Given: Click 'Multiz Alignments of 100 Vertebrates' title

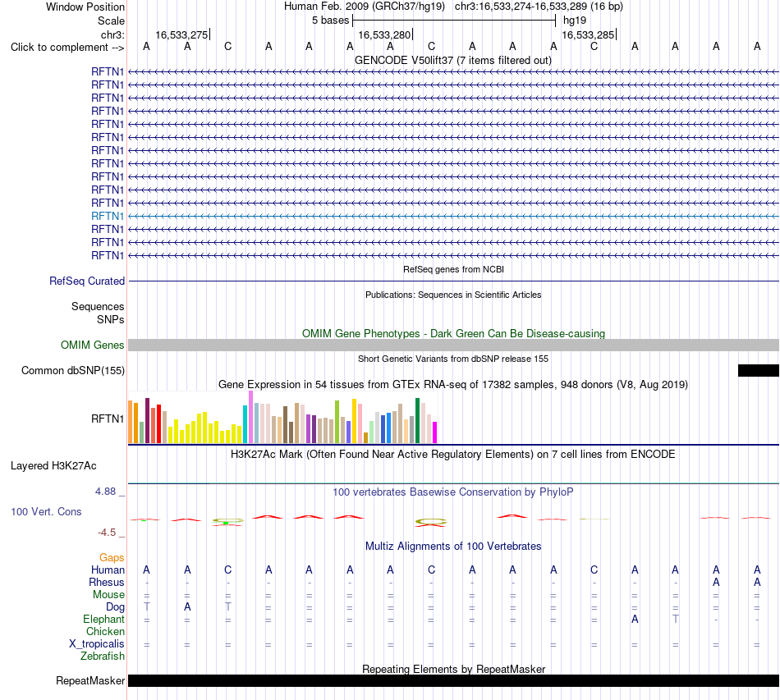Looking at the screenshot, I should [453, 546].
